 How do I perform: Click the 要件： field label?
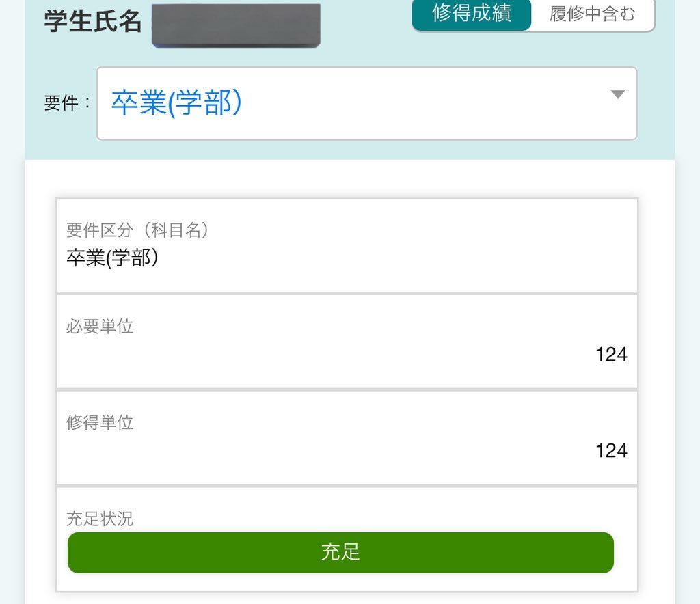coord(67,103)
